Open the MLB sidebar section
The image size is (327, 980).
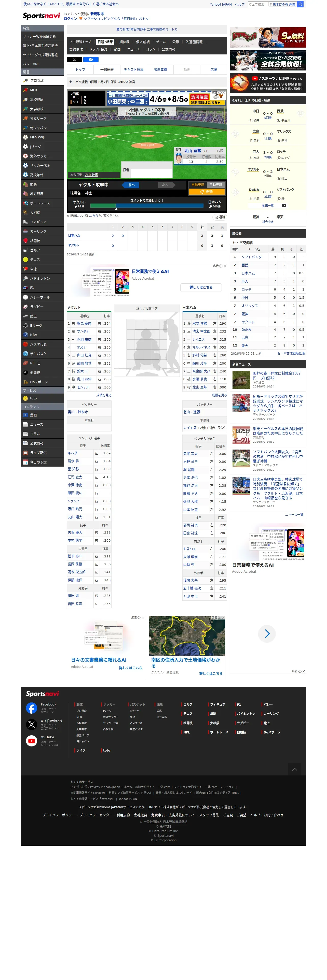pyautogui.click(x=42, y=90)
